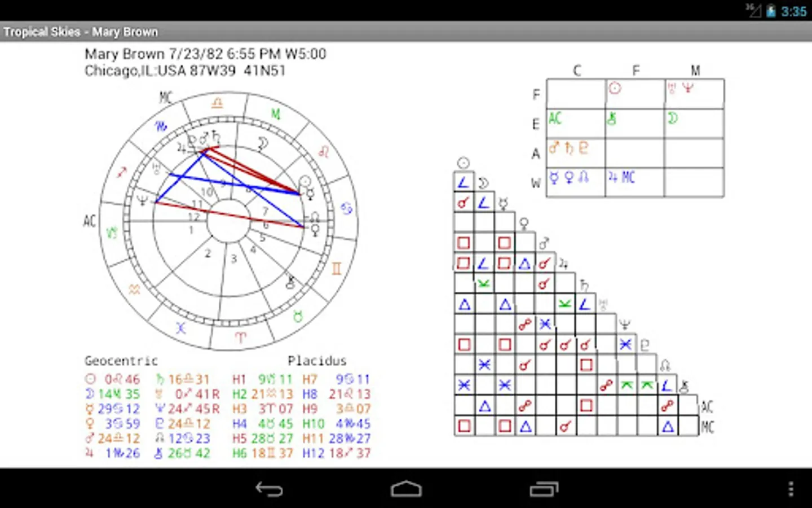The width and height of the screenshot is (812, 508).
Task: Tap the Moon glyph inside the chart wheel
Action: [262, 144]
